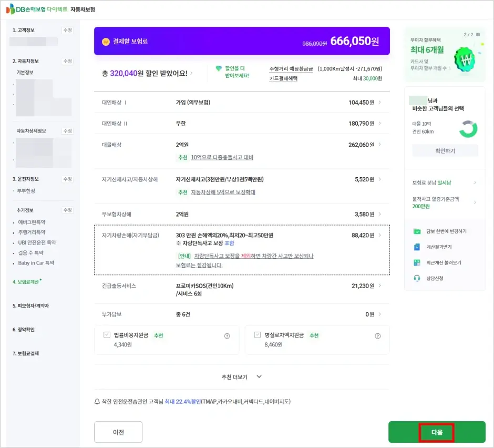Screen dimensions: 494x448
Task: Open help icon for 병실료차액지원금
Action: [378, 336]
